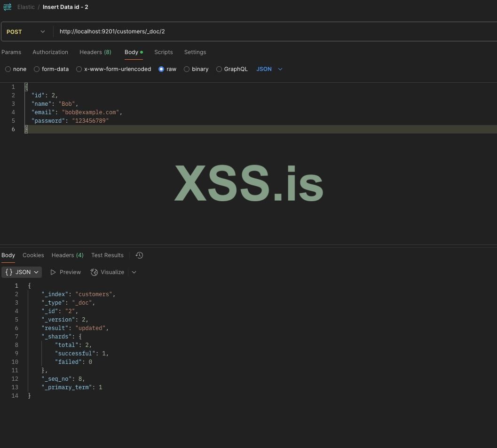497x448 pixels.
Task: Click the Elastic collection breadcrumb
Action: pos(26,7)
